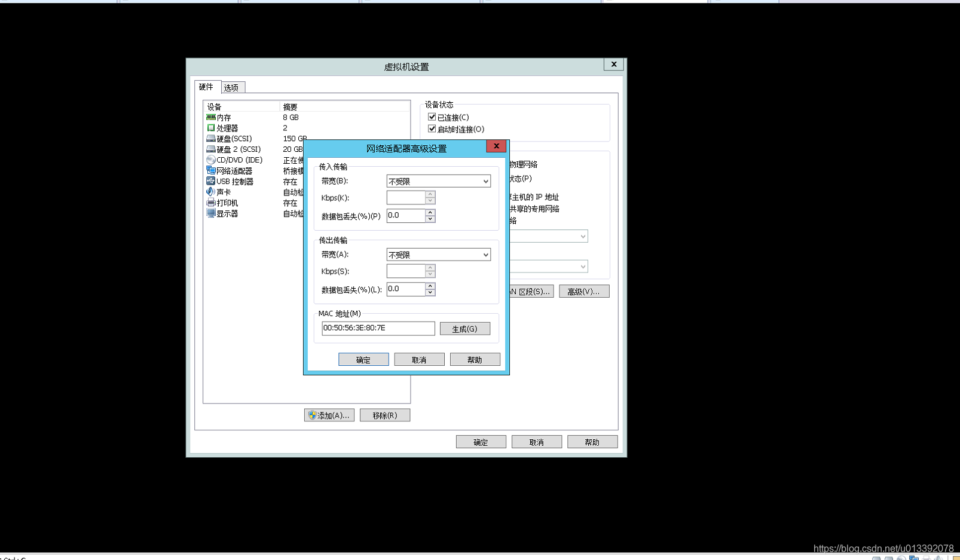This screenshot has height=560, width=960.
Task: Confirm advanced settings with 确定
Action: 363,359
